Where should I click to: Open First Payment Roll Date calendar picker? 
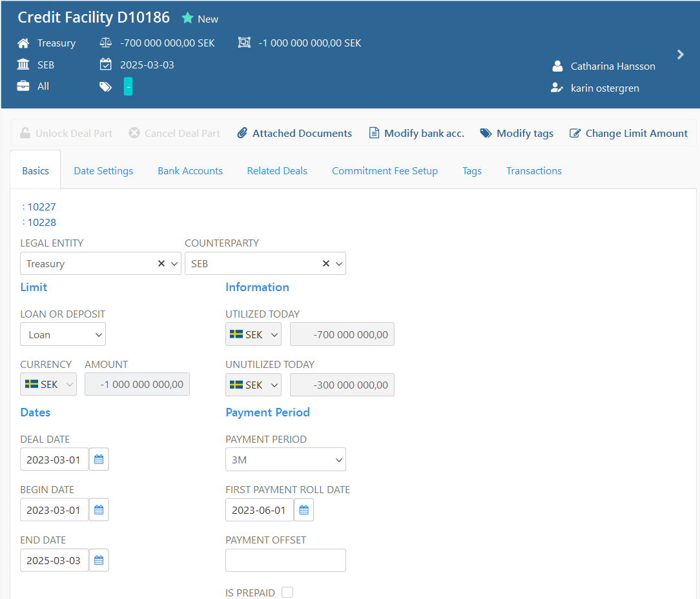coord(304,510)
